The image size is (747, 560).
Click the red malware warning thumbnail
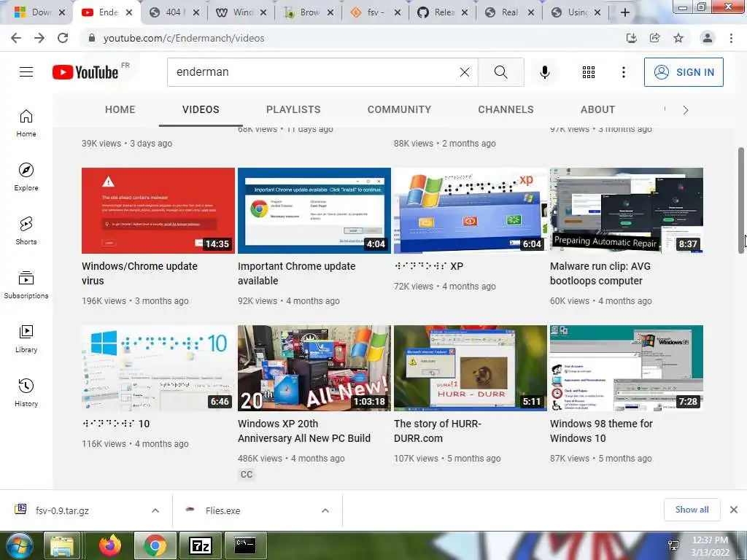coord(158,211)
